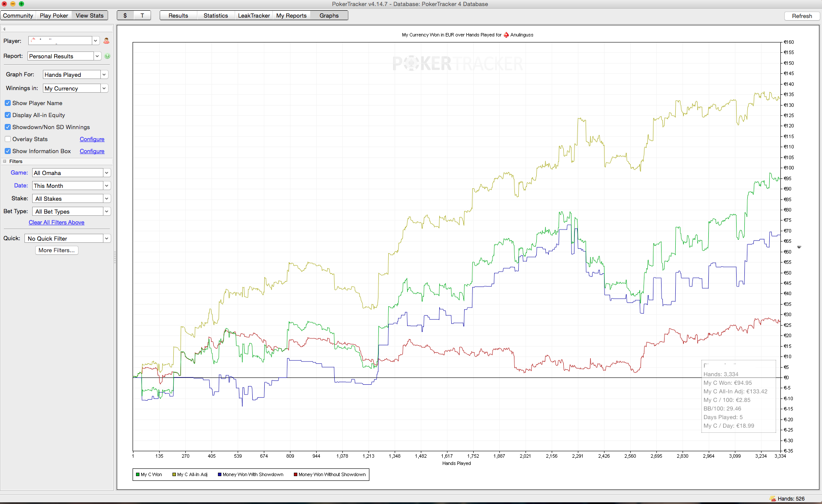Click the Date filter label link
Screen dimensions: 822x504
pos(21,185)
